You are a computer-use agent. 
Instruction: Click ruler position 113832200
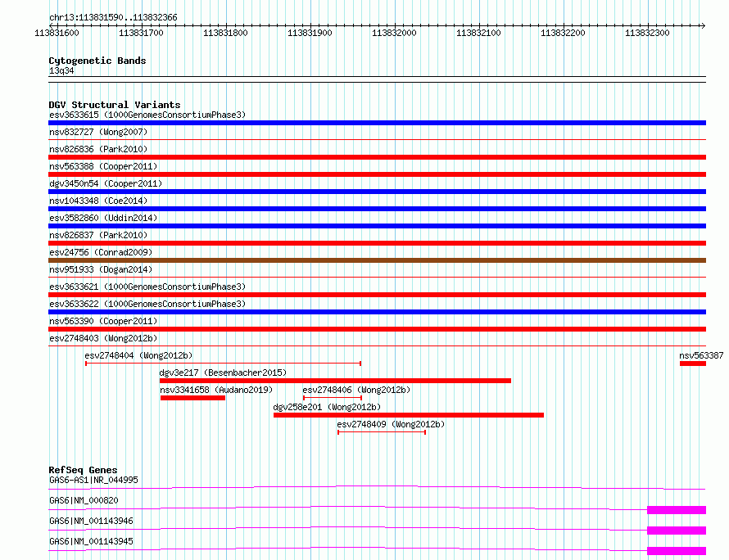563,33
